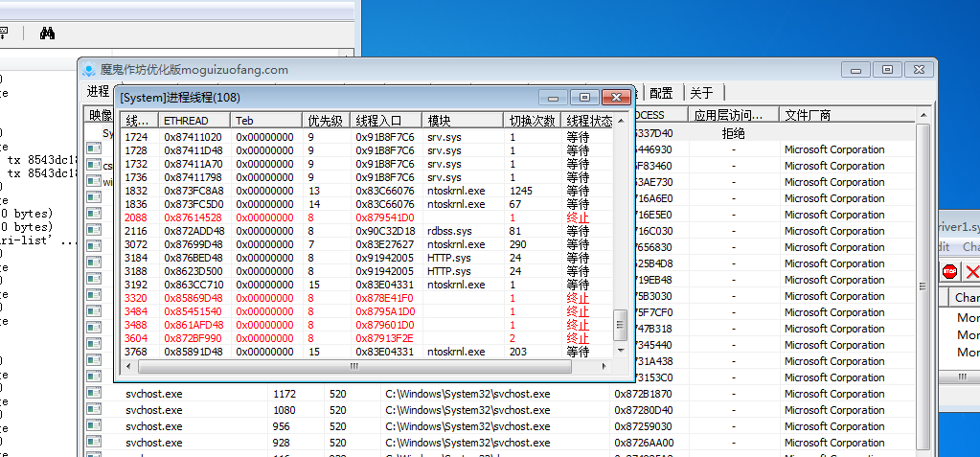
Task: Click the main process list scrollbar up arrow
Action: click(x=923, y=115)
